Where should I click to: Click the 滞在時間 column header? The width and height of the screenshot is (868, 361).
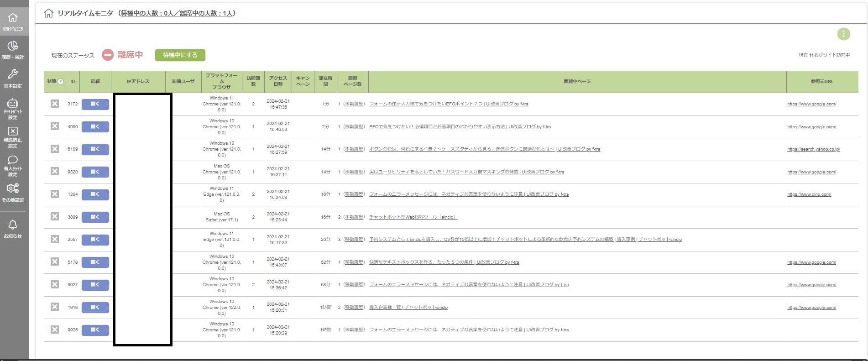coord(325,81)
